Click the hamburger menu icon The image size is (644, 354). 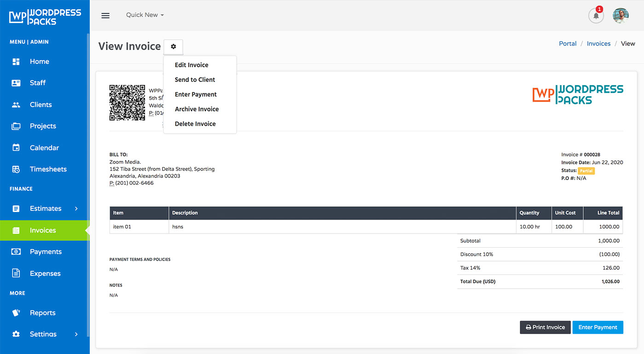click(105, 15)
